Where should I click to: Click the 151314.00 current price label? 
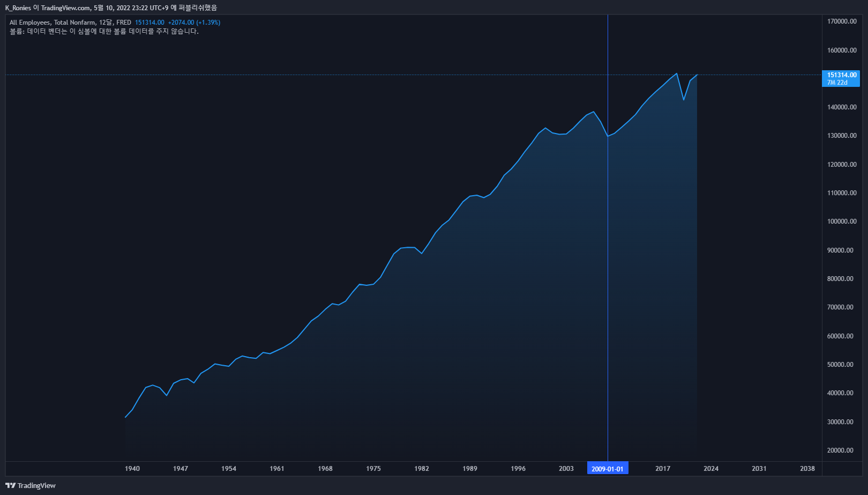(841, 75)
